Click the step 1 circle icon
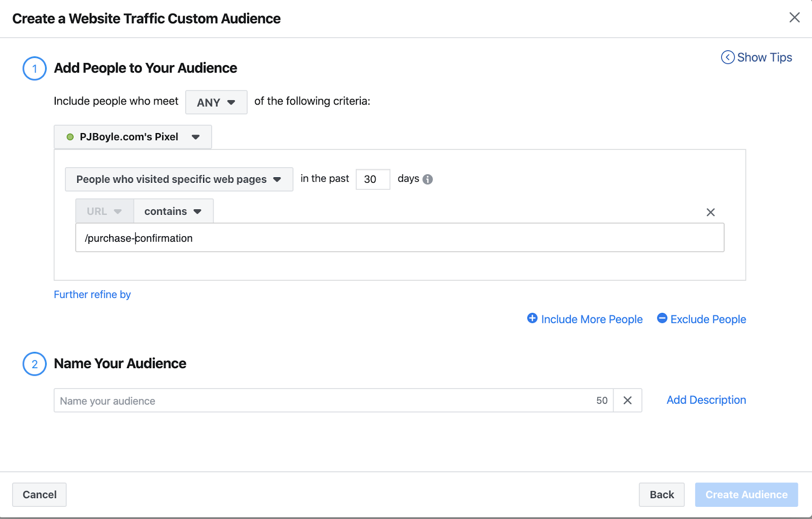812x519 pixels. pyautogui.click(x=35, y=69)
